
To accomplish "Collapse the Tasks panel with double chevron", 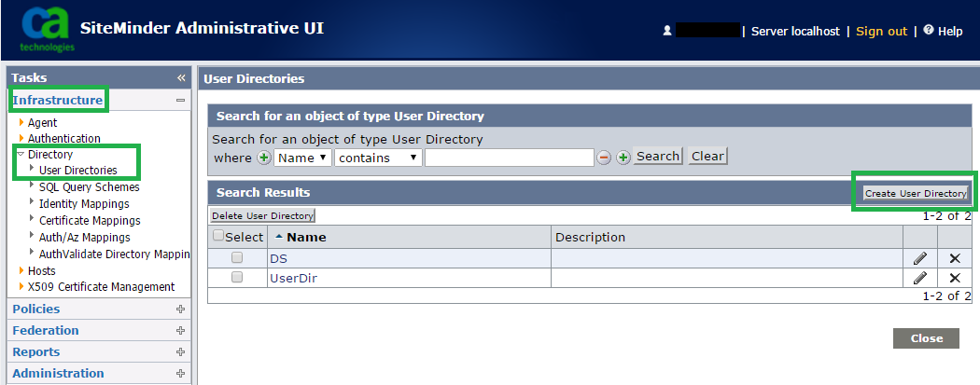I will (x=181, y=78).
